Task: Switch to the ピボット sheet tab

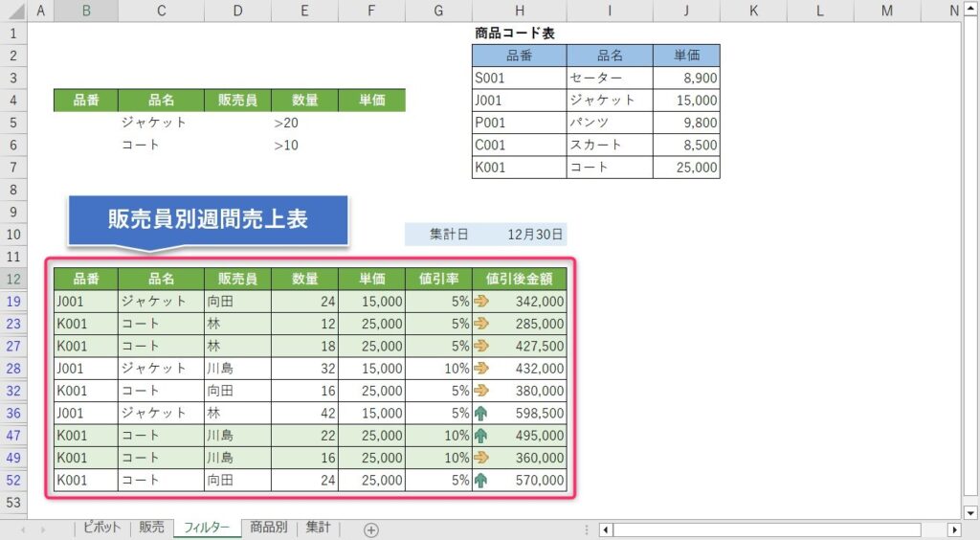Action: (x=101, y=528)
